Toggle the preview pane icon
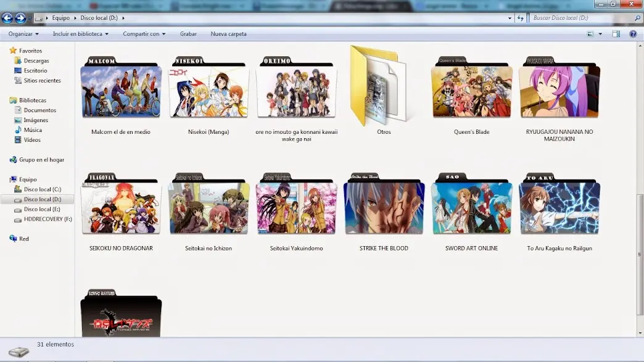The height and width of the screenshot is (362, 644). pyautogui.click(x=616, y=34)
